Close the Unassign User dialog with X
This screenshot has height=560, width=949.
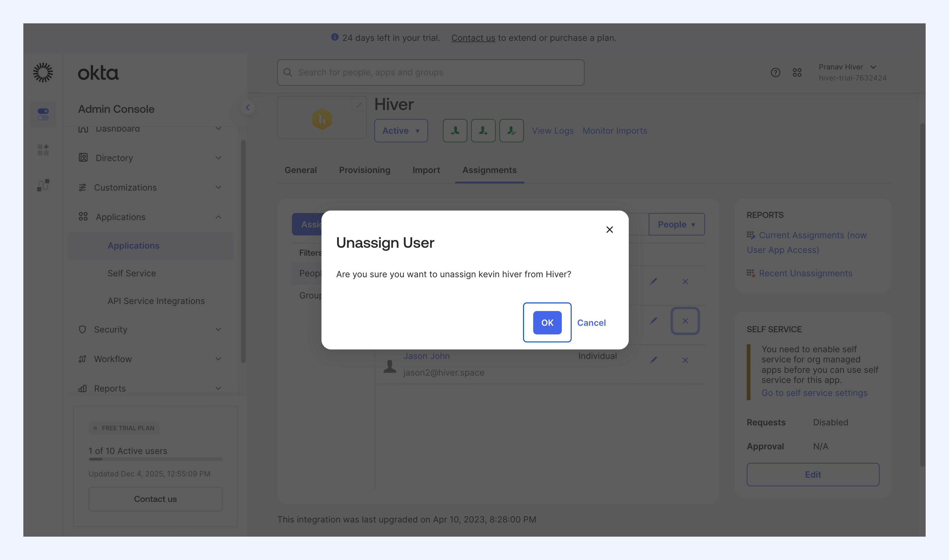coord(609,229)
